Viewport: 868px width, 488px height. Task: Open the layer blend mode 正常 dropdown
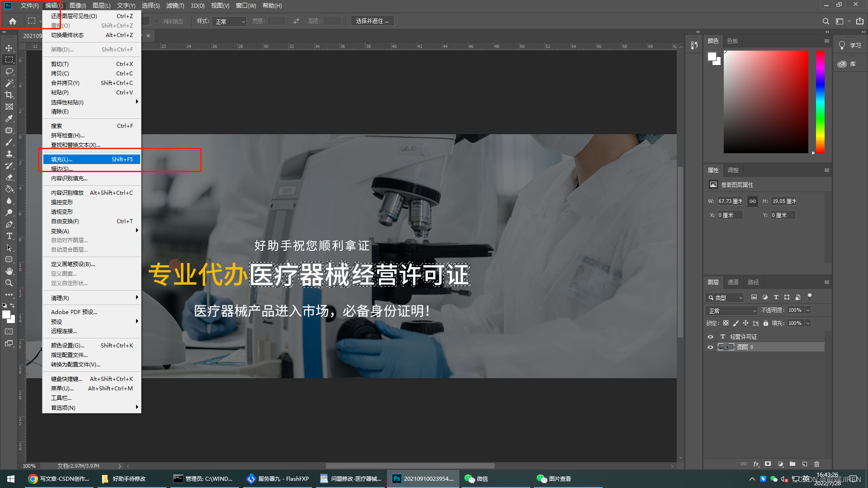pos(731,310)
